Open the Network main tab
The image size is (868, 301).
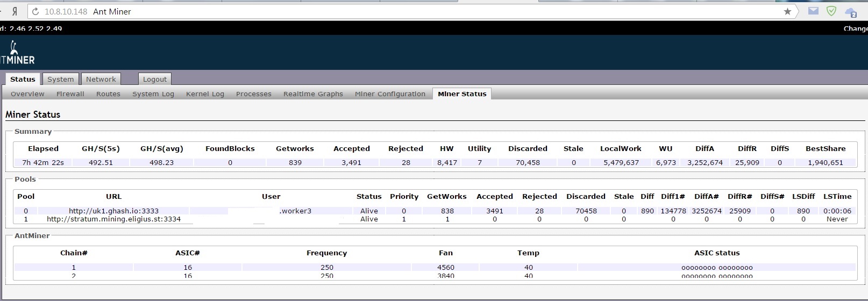click(x=101, y=79)
